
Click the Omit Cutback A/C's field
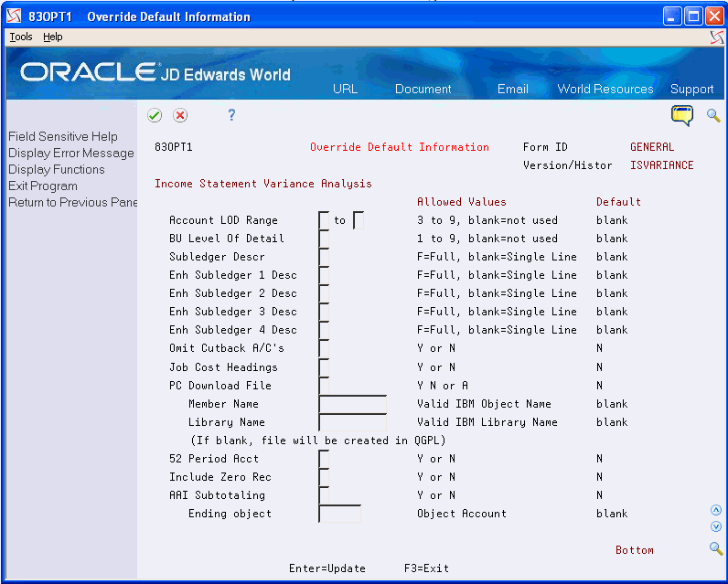(x=324, y=348)
